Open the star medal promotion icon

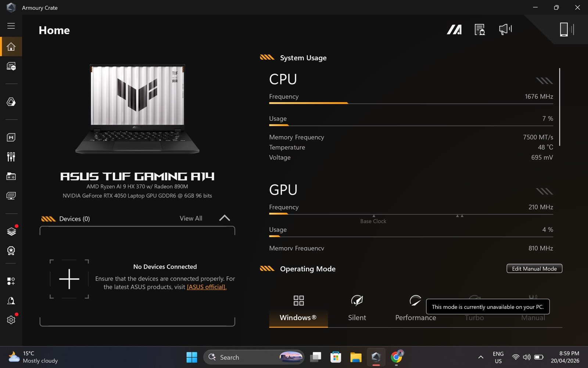[x=11, y=251]
